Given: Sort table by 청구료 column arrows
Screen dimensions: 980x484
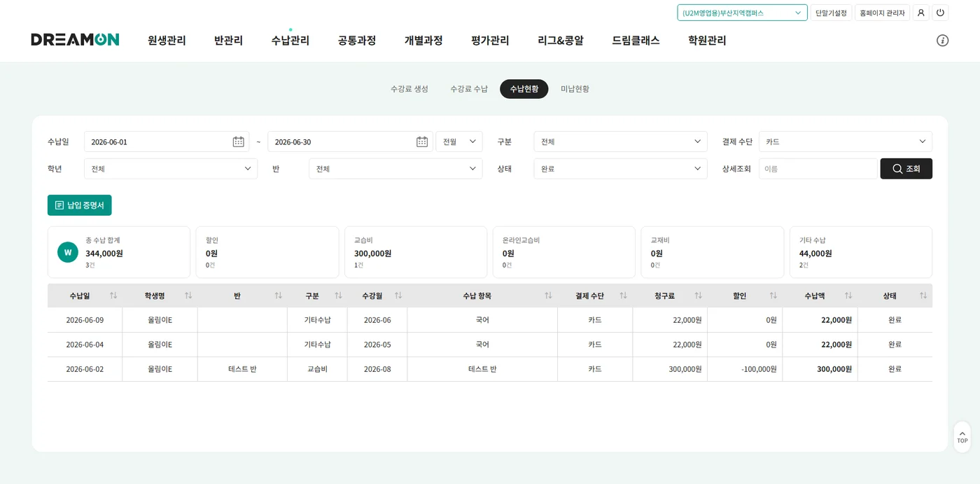Looking at the screenshot, I should pyautogui.click(x=698, y=296).
